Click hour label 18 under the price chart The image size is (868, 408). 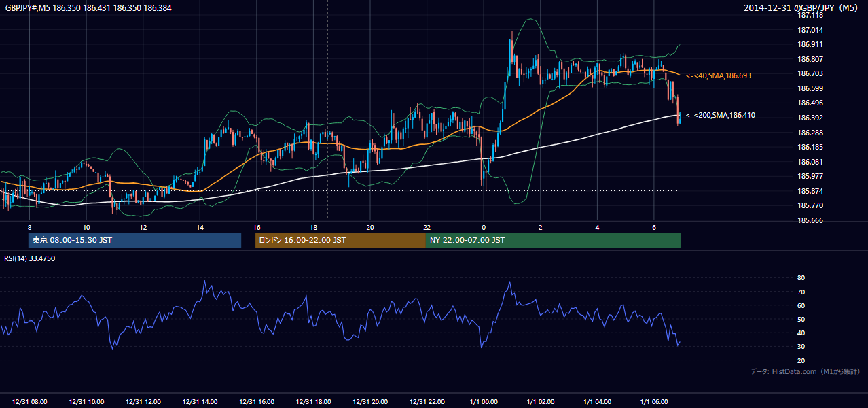tap(313, 227)
